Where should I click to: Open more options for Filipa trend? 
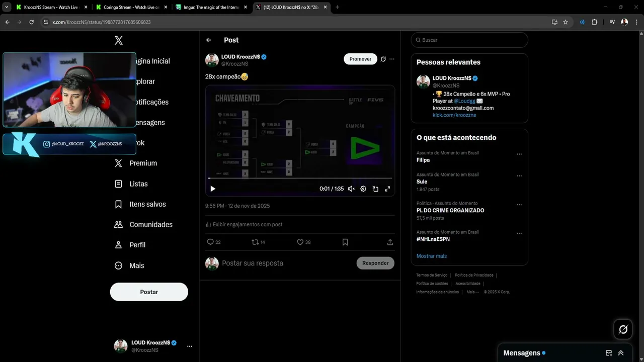click(519, 154)
